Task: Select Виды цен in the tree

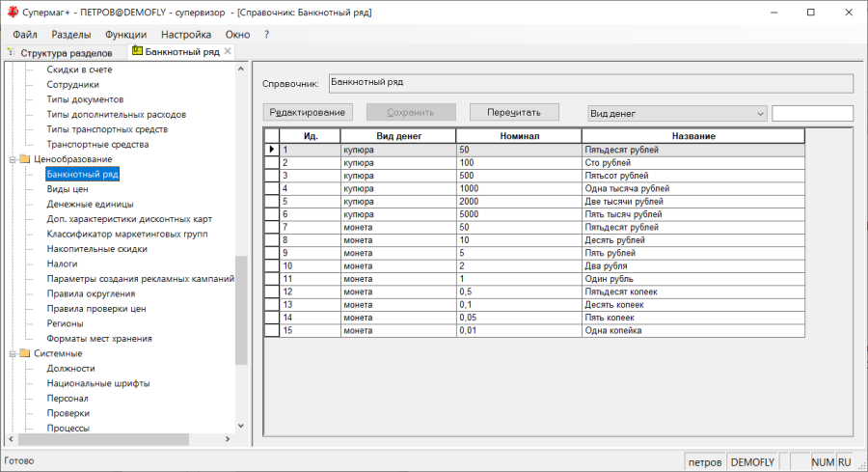Action: [67, 189]
